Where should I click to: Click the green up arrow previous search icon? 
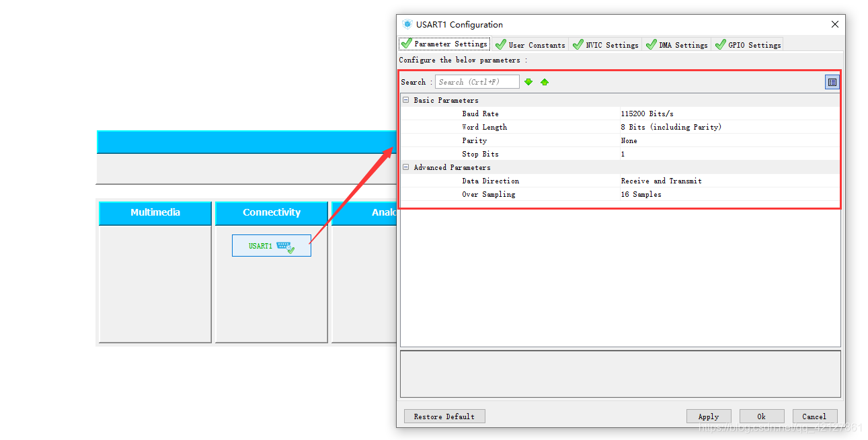click(x=545, y=82)
